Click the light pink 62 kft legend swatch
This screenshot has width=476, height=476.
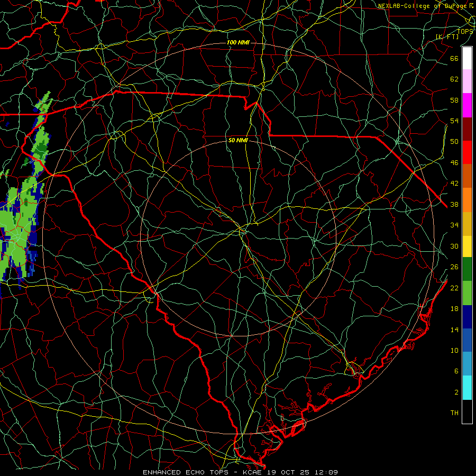coord(467,81)
